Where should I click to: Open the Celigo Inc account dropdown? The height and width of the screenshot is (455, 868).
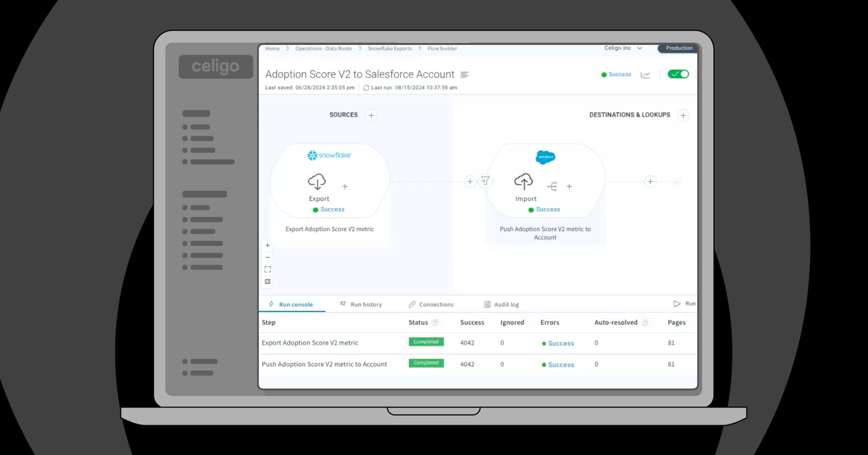point(623,48)
